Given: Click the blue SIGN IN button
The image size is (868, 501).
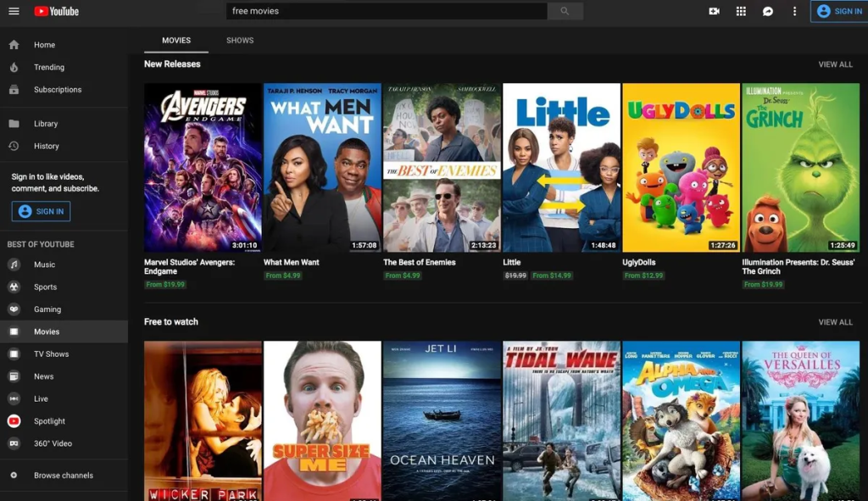Looking at the screenshot, I should tap(838, 11).
